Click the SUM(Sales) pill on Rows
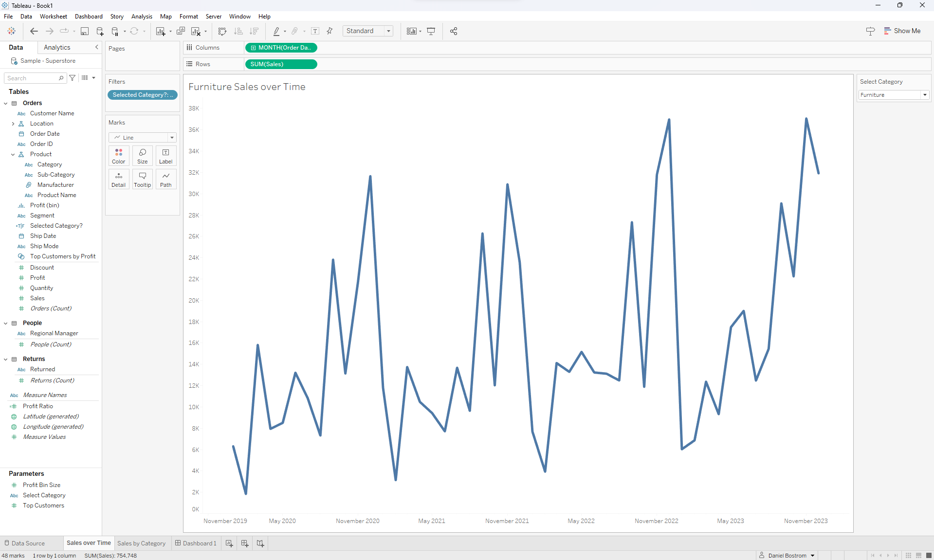Viewport: 934px width, 560px height. tap(281, 64)
